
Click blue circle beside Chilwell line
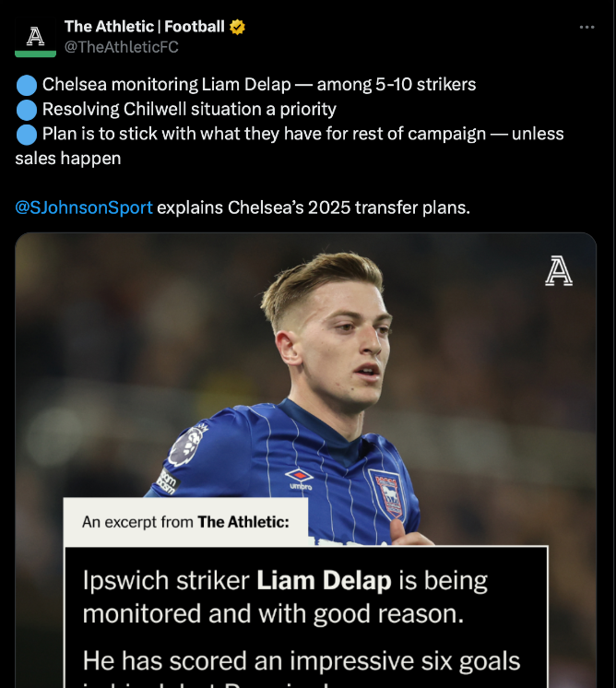(27, 110)
